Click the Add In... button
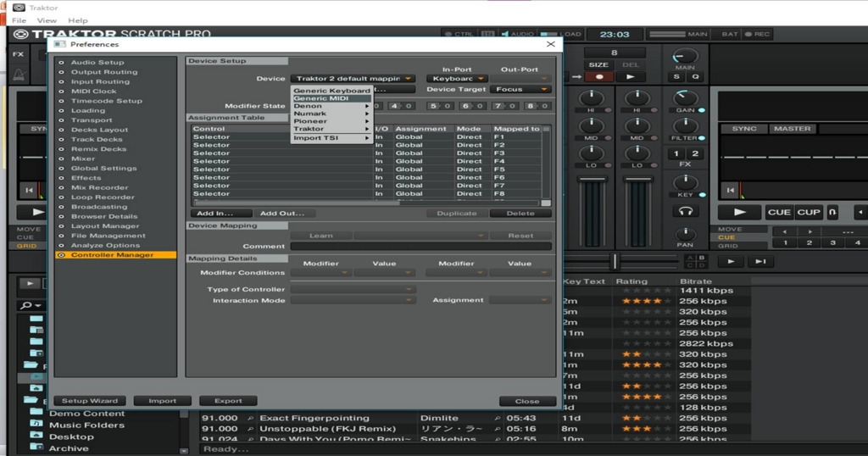868x456 pixels. pos(221,213)
